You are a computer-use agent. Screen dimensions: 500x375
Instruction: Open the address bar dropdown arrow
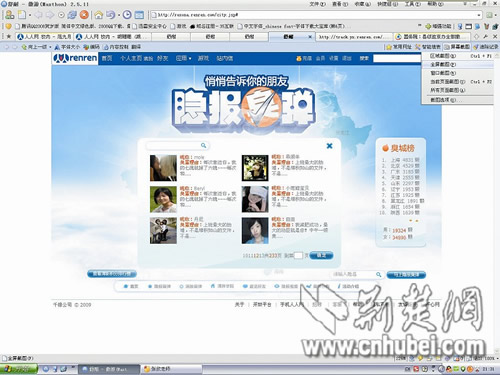tap(479, 15)
